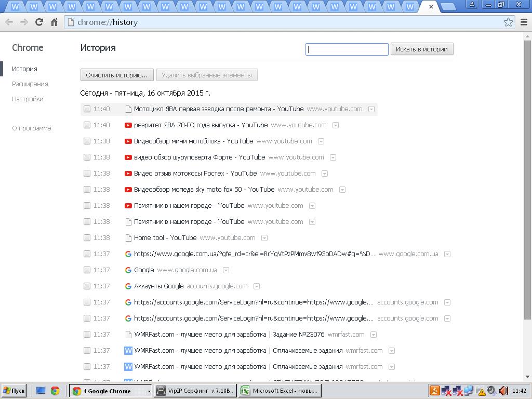This screenshot has width=532, height=399.
Task: Click Chrome icon in quick launch bar
Action: pyautogui.click(x=55, y=391)
